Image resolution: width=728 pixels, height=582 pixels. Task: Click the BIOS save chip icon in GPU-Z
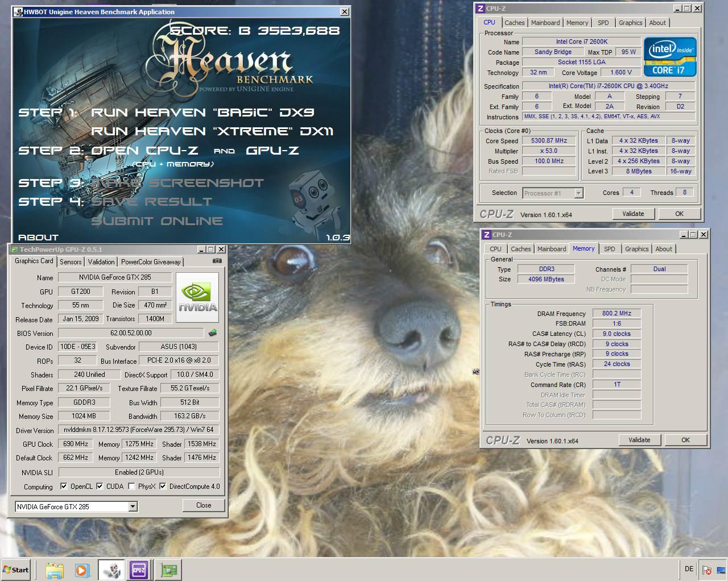213,332
